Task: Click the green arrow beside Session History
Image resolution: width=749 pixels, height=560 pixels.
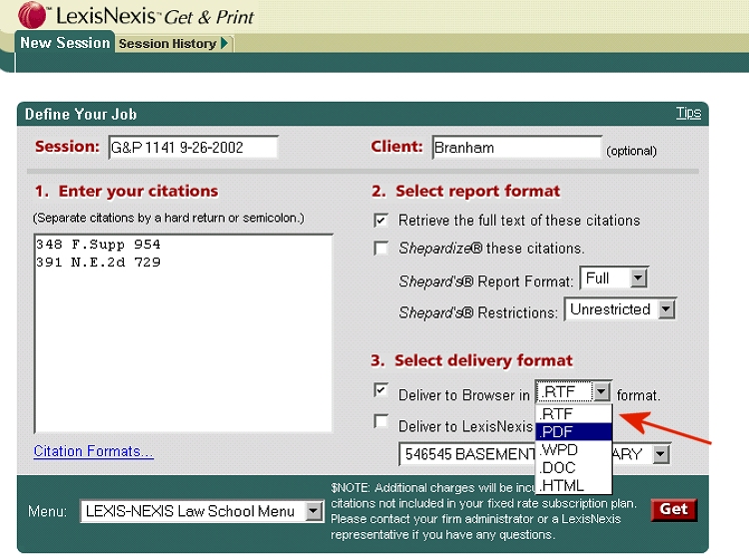Action: [x=225, y=44]
